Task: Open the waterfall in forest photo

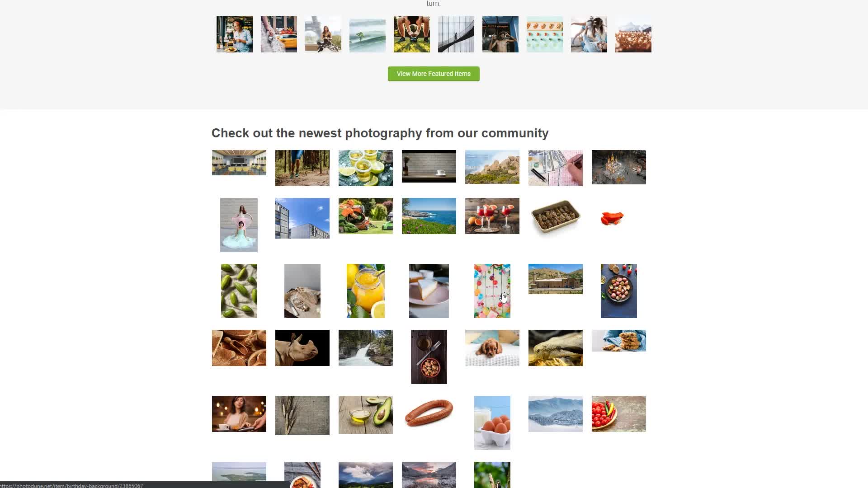Action: [x=366, y=348]
